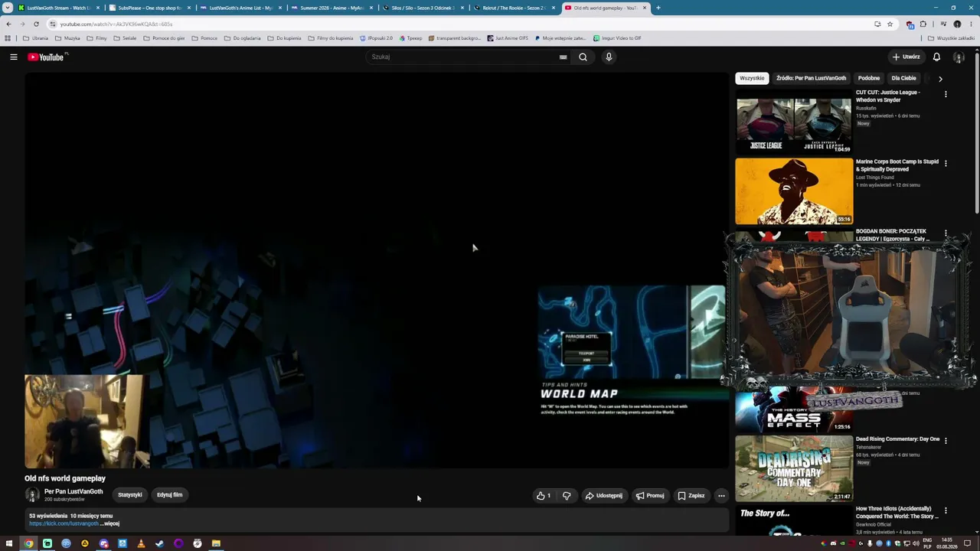Open the Do oglądania bookmarks folder

tap(243, 38)
